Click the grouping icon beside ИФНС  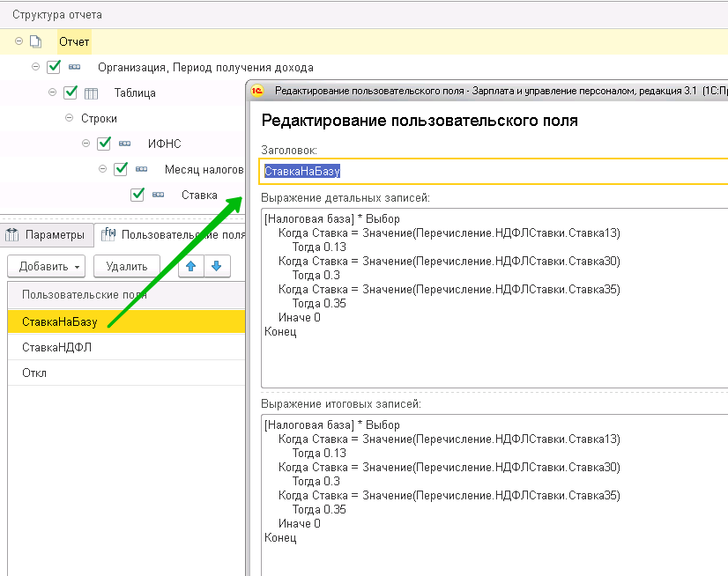(125, 144)
